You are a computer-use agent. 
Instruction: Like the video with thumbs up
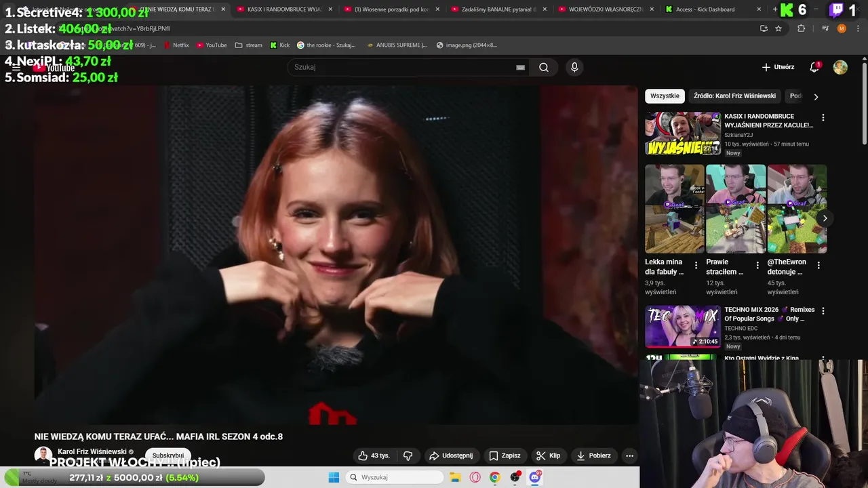click(x=374, y=455)
